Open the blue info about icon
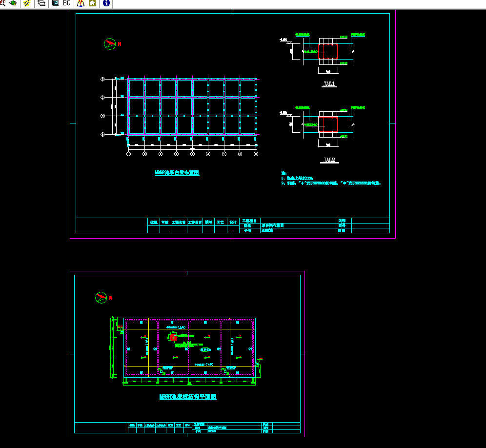The height and width of the screenshot is (448, 486). click(x=106, y=3)
